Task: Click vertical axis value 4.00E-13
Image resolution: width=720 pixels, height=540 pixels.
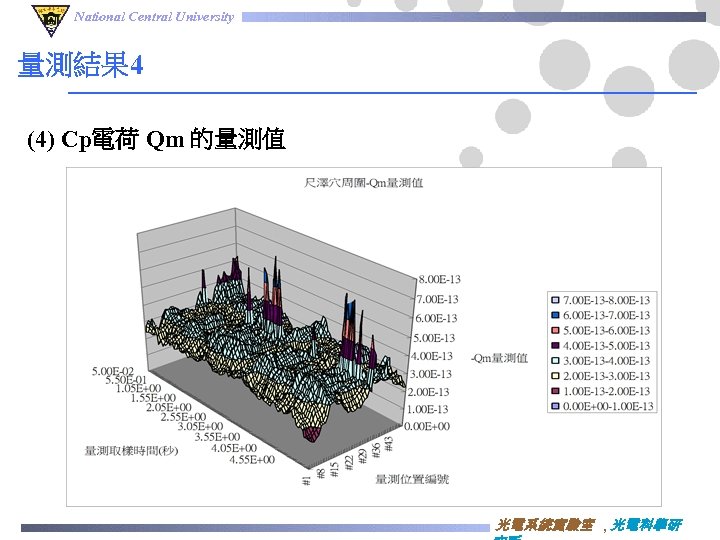Action: pyautogui.click(x=432, y=356)
